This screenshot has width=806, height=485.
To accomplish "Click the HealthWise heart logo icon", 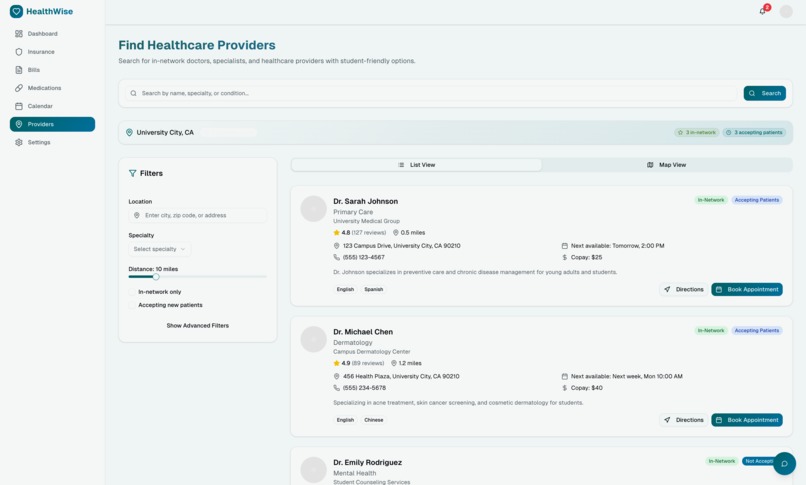I will (x=16, y=11).
